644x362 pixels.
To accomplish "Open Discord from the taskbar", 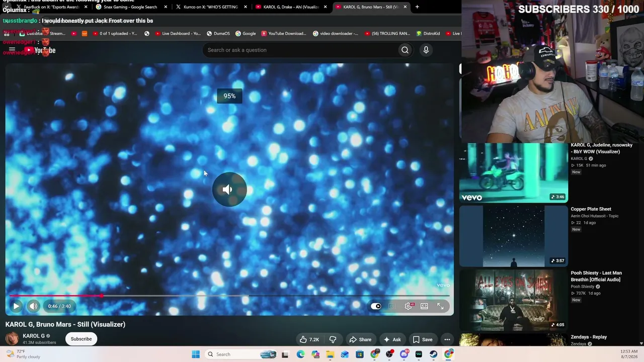I will [404, 354].
